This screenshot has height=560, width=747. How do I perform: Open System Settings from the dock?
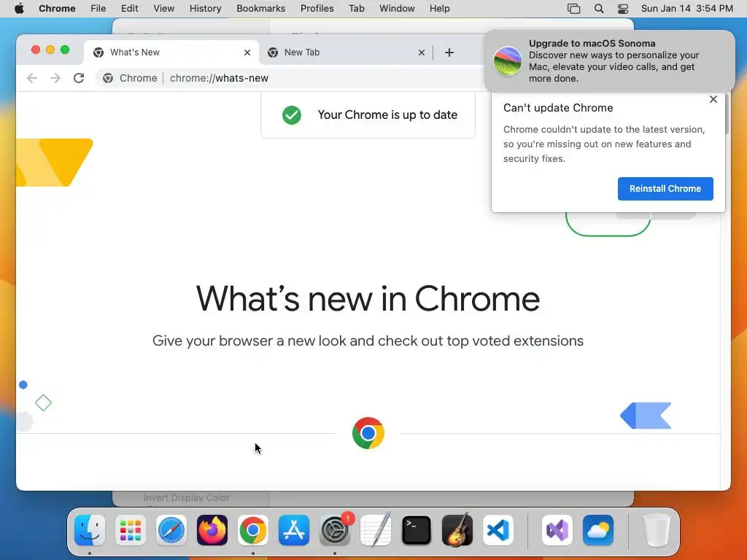[335, 530]
